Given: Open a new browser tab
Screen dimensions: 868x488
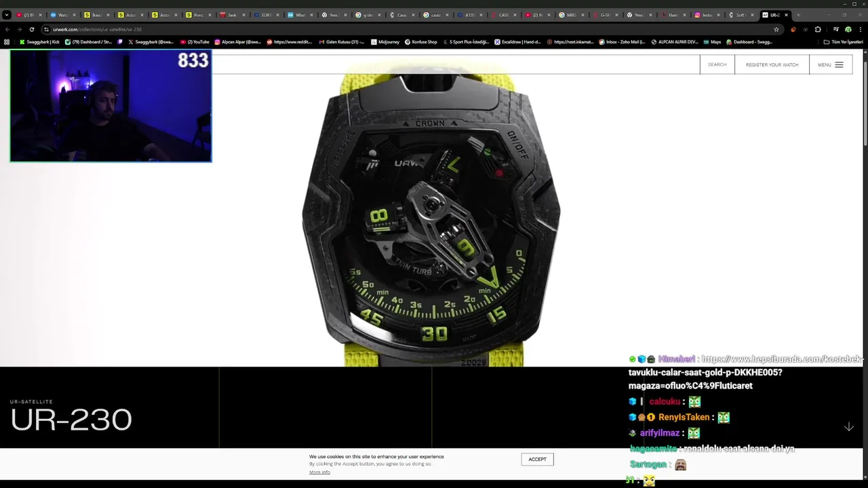Looking at the screenshot, I should 798,15.
